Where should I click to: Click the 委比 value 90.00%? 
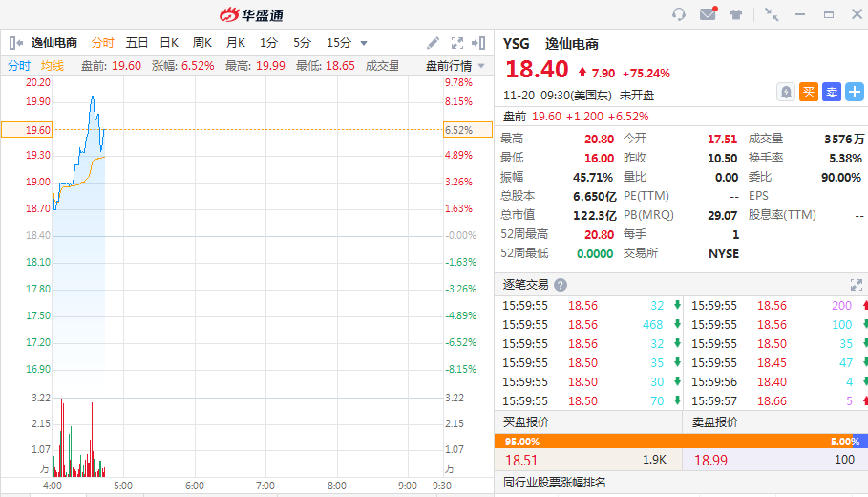841,178
